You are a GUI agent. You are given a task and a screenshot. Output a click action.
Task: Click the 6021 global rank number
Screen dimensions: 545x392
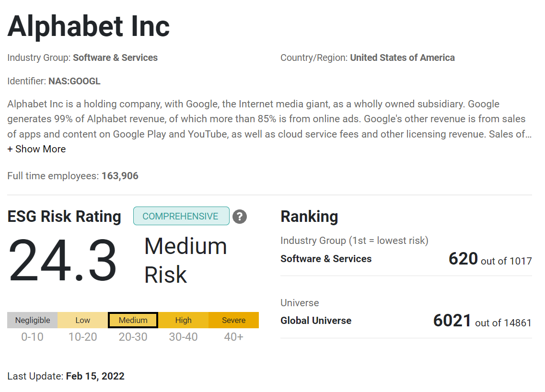(452, 321)
